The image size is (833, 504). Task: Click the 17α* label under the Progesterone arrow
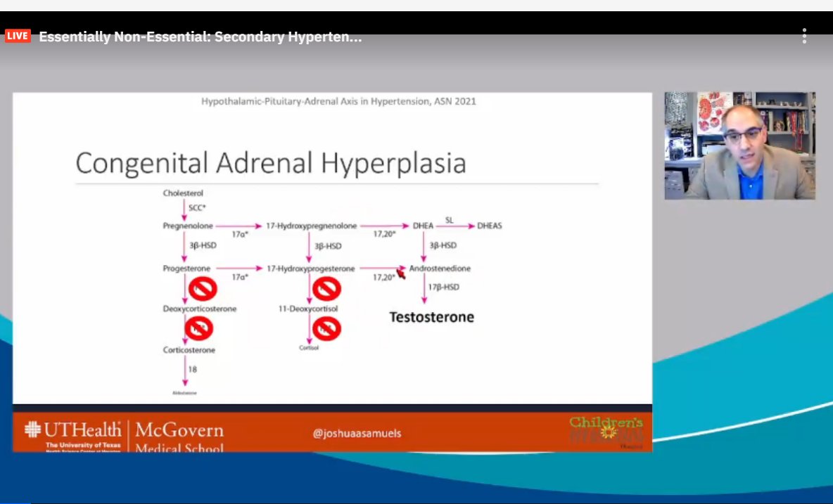pyautogui.click(x=240, y=277)
